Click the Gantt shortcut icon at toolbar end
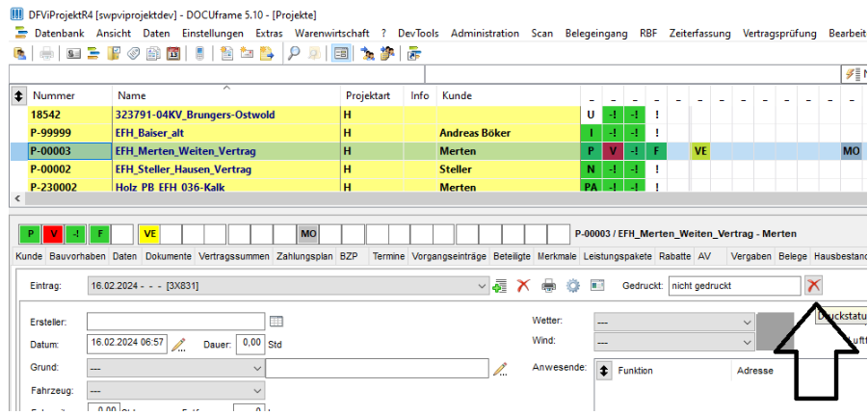Viewport: 868px width, 415px height. 414,54
